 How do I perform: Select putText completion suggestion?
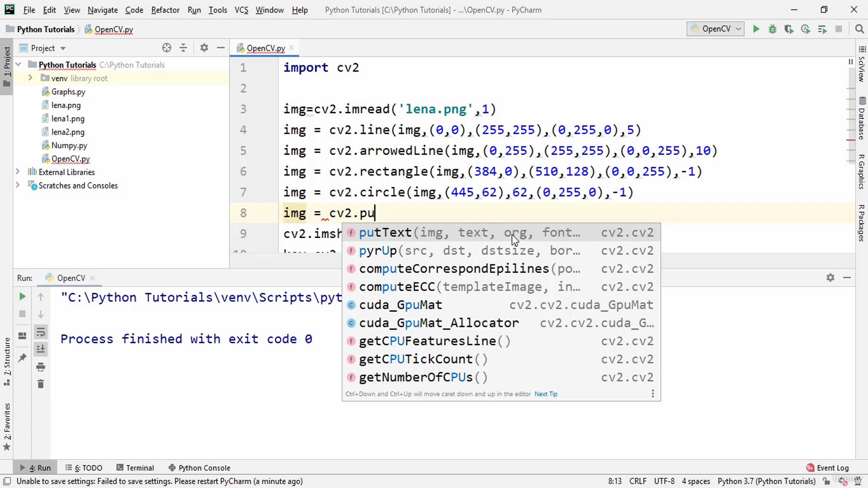(501, 233)
